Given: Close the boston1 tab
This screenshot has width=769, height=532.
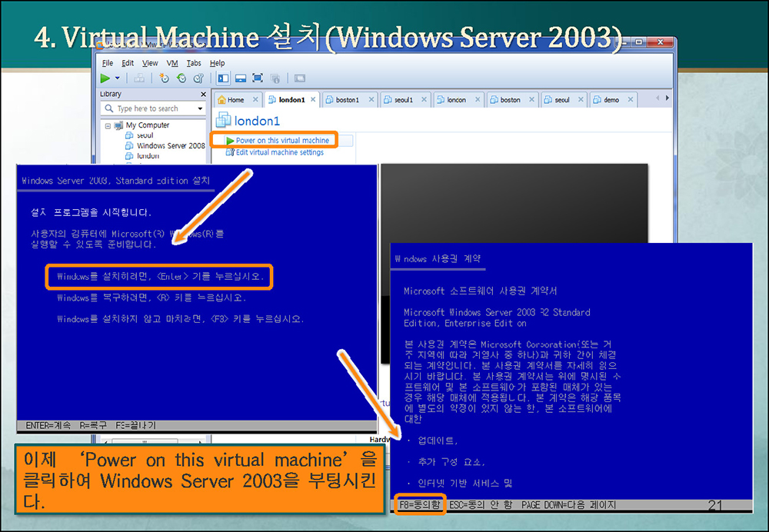Looking at the screenshot, I should click(371, 99).
